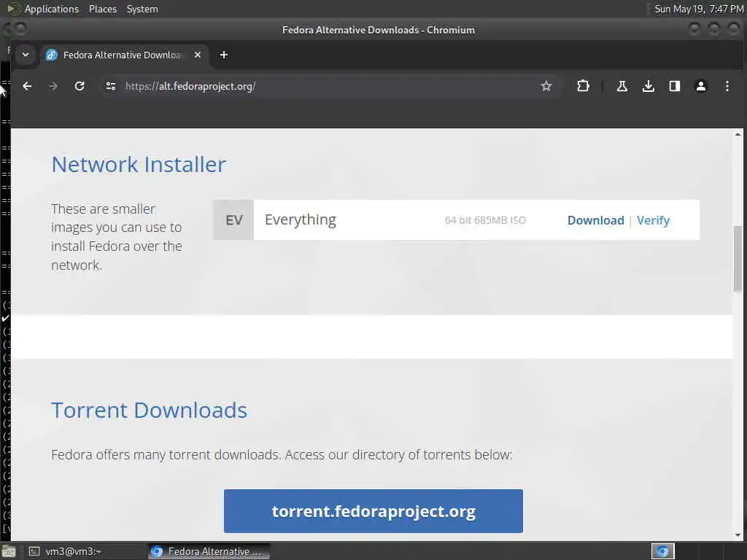
Task: Go back using the browser back arrow
Action: click(27, 86)
